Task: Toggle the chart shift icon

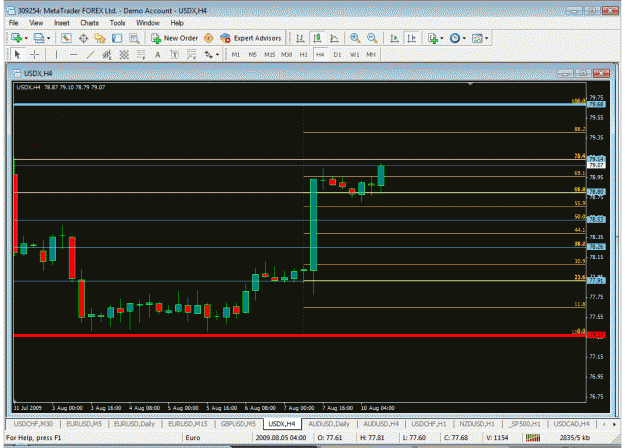Action: (411, 38)
